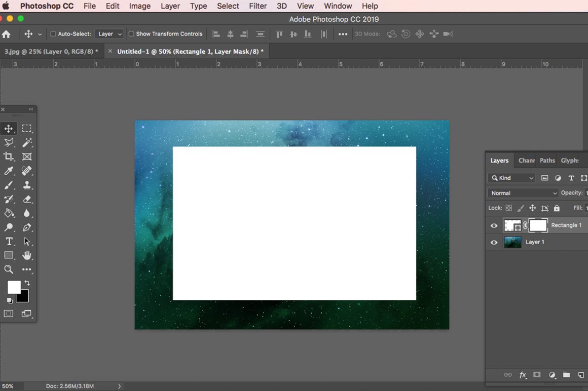The height and width of the screenshot is (391, 588).
Task: Create a new group folder in Layers panel
Action: [566, 374]
